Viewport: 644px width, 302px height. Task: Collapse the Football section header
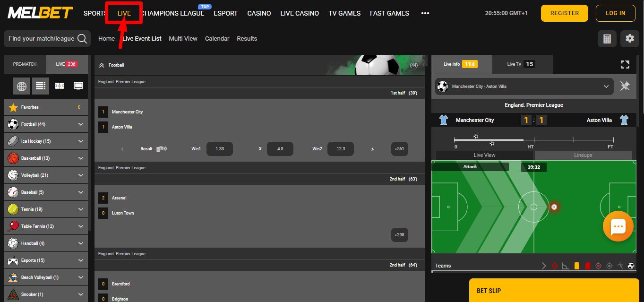coord(102,65)
